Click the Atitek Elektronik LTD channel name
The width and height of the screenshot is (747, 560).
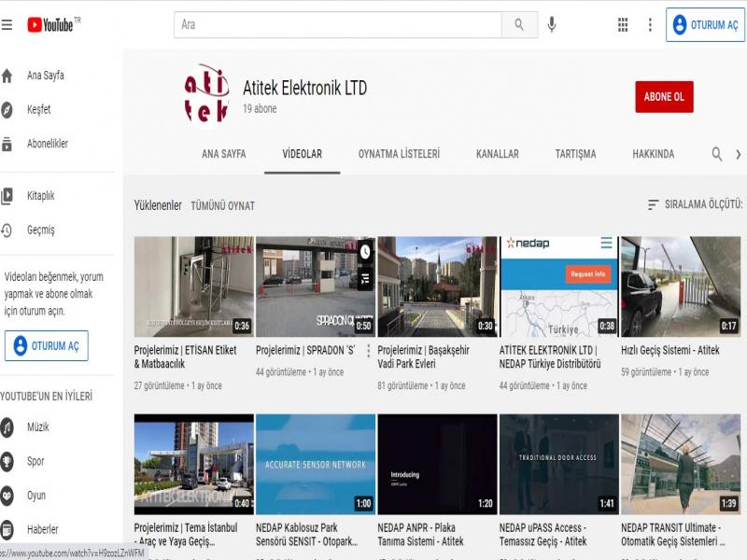pos(305,88)
